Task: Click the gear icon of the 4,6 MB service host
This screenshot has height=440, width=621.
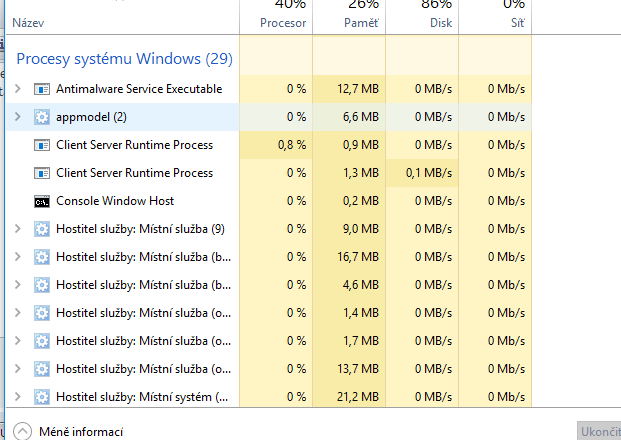Action: point(42,285)
